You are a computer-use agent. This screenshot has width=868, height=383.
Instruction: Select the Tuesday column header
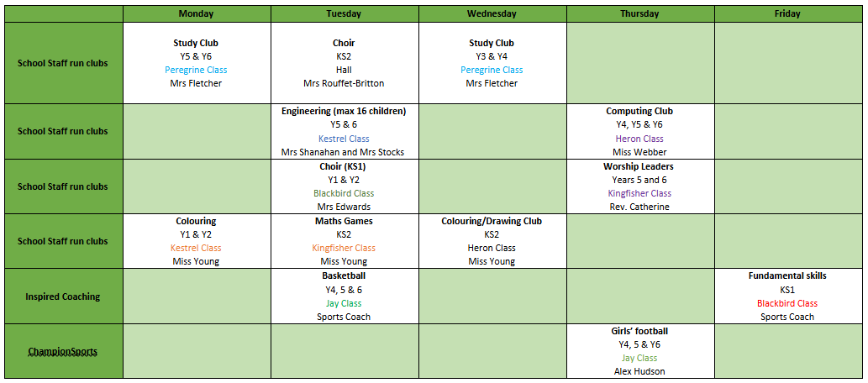pos(344,13)
